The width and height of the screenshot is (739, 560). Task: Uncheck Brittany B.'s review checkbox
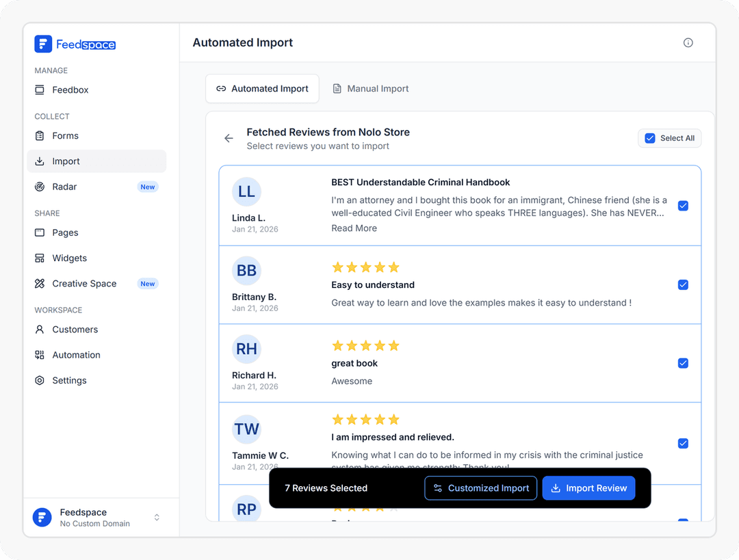[x=683, y=284]
